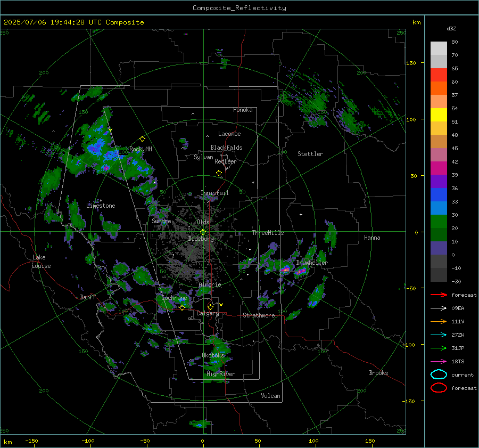479x448 pixels.
Task: Click the Calgary city label
Action: [x=208, y=313]
